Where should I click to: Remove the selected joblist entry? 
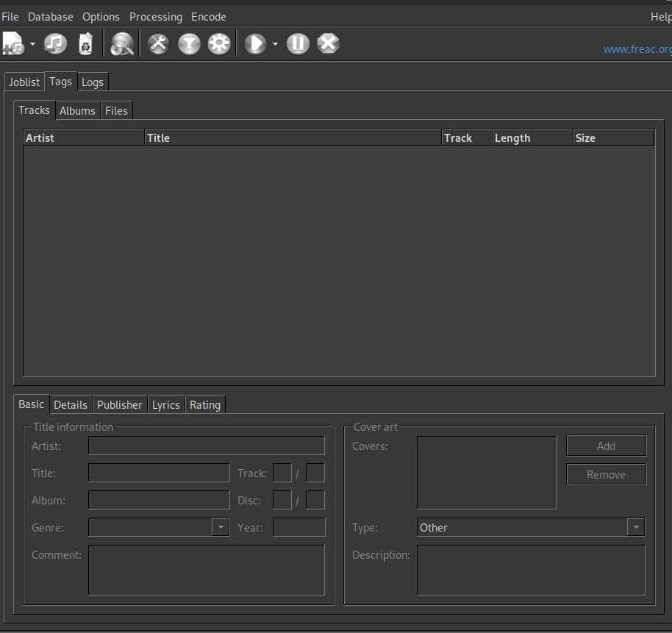click(x=85, y=43)
